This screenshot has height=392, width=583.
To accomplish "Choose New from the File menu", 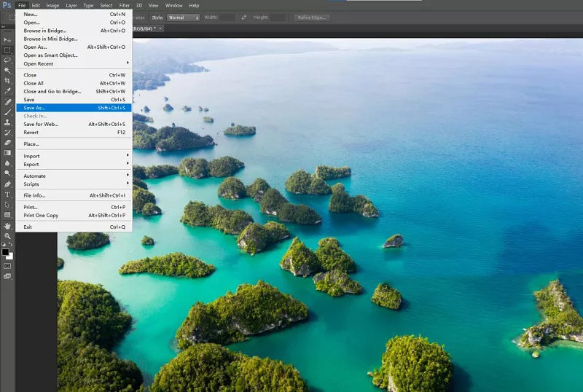I will pos(74,14).
